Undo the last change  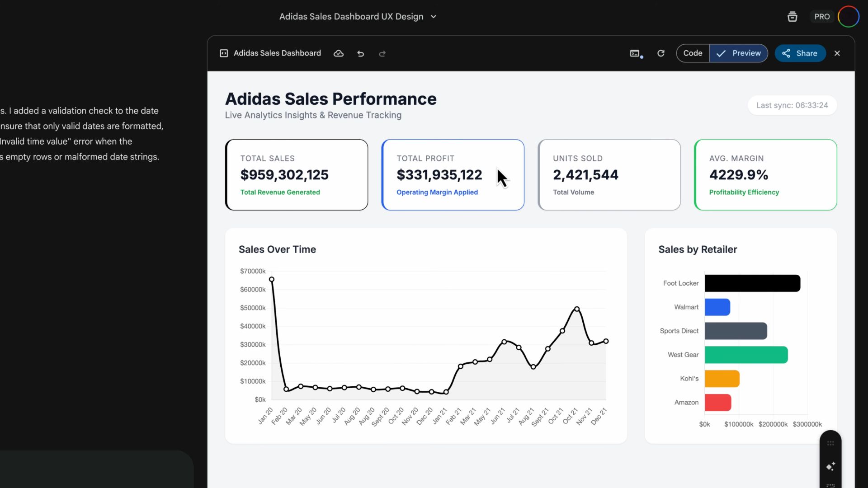pos(360,53)
